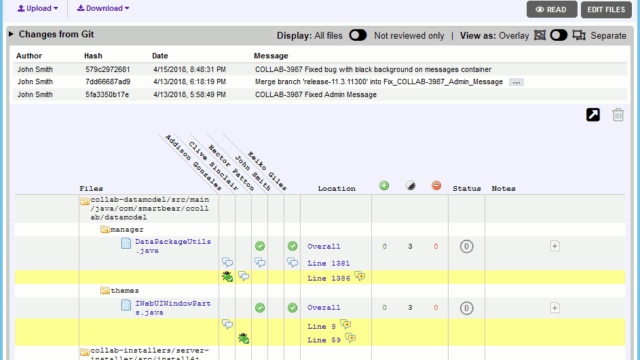This screenshot has width=640, height=360.
Task: Open the Overall link for DataPackageUtils.java
Action: [x=324, y=247]
